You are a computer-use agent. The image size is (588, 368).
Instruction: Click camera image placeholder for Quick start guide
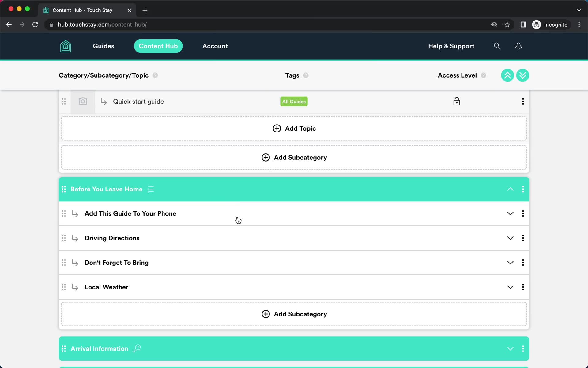(x=83, y=102)
